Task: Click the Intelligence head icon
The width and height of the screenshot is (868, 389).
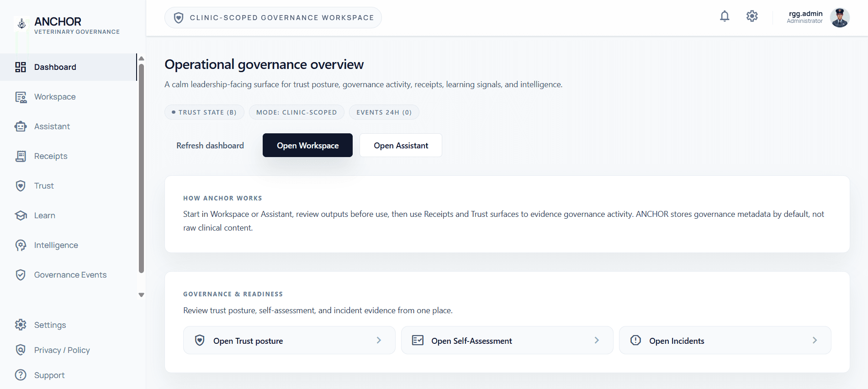Action: [21, 245]
